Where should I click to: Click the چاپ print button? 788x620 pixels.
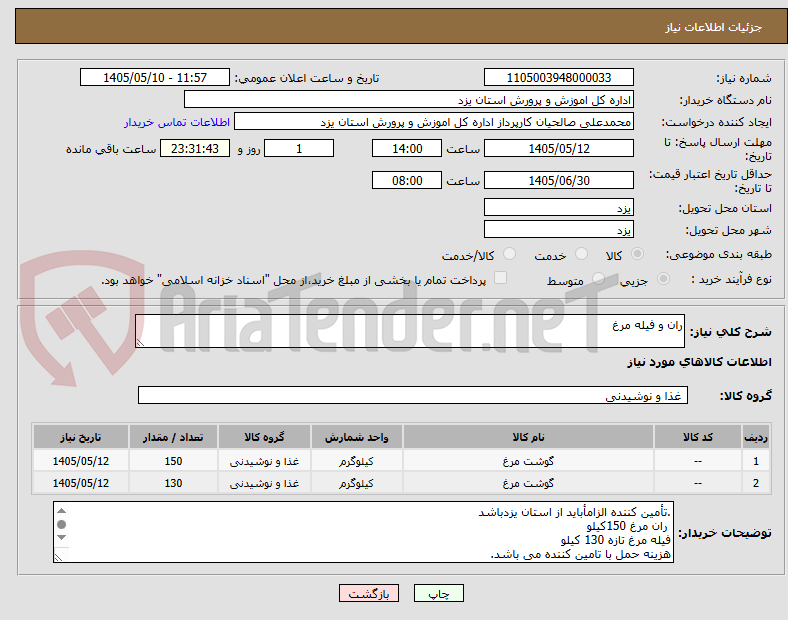(x=439, y=593)
